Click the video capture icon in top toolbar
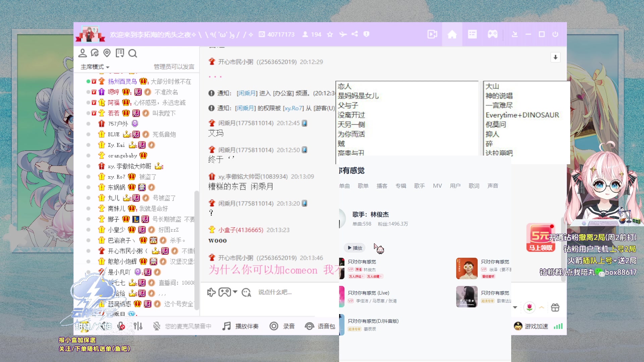This screenshot has width=644, height=362. (432, 34)
